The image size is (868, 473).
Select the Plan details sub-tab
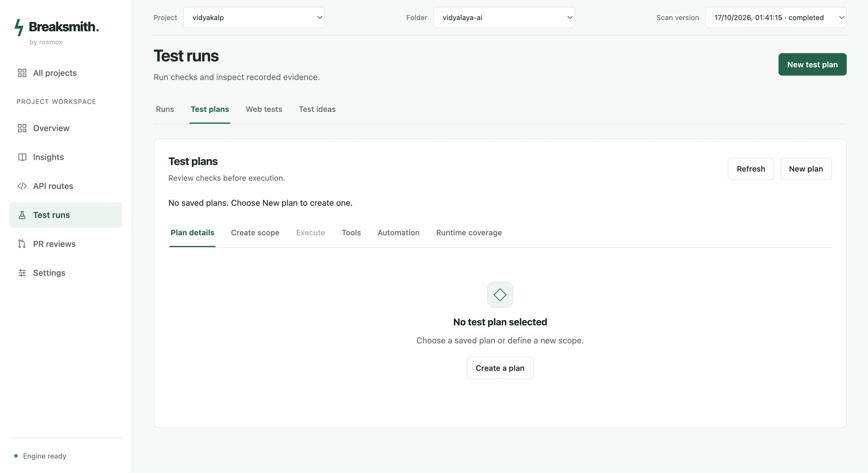pos(192,233)
